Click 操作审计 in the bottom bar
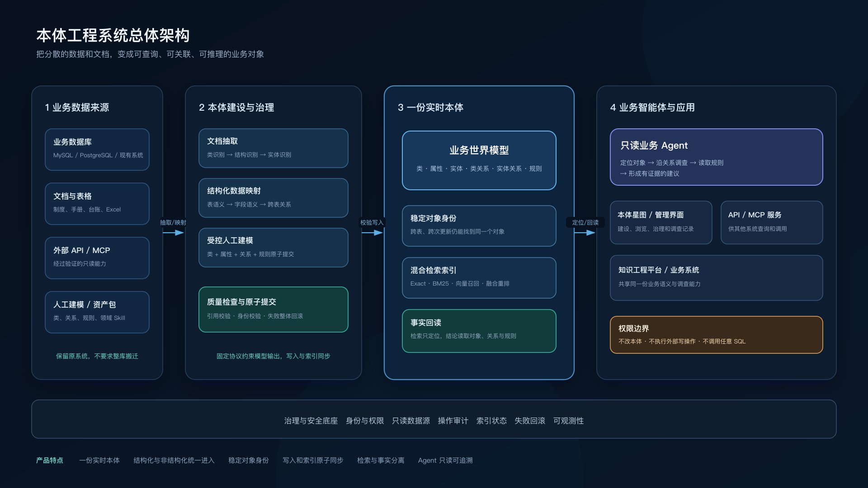The width and height of the screenshot is (868, 488). point(453,421)
